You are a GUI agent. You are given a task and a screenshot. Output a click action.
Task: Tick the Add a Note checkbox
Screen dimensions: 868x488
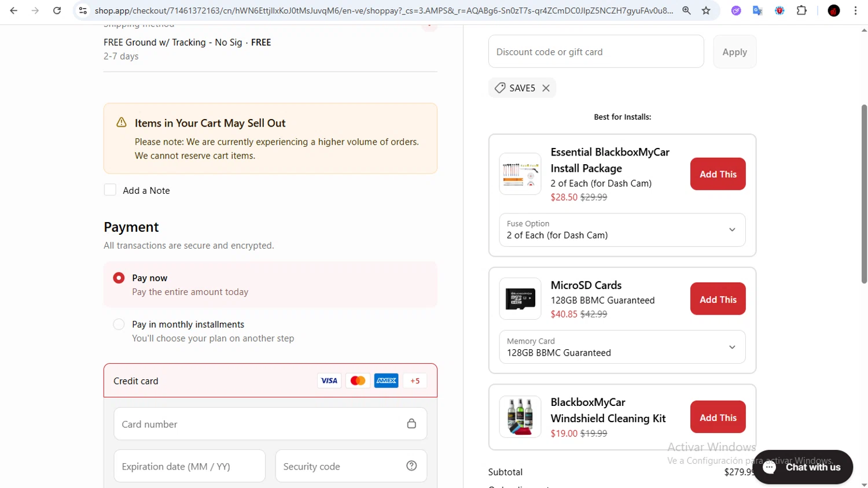[x=110, y=190]
